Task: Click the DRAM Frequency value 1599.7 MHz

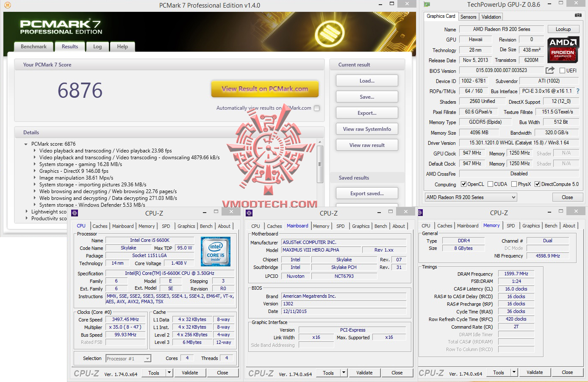Action: point(516,274)
